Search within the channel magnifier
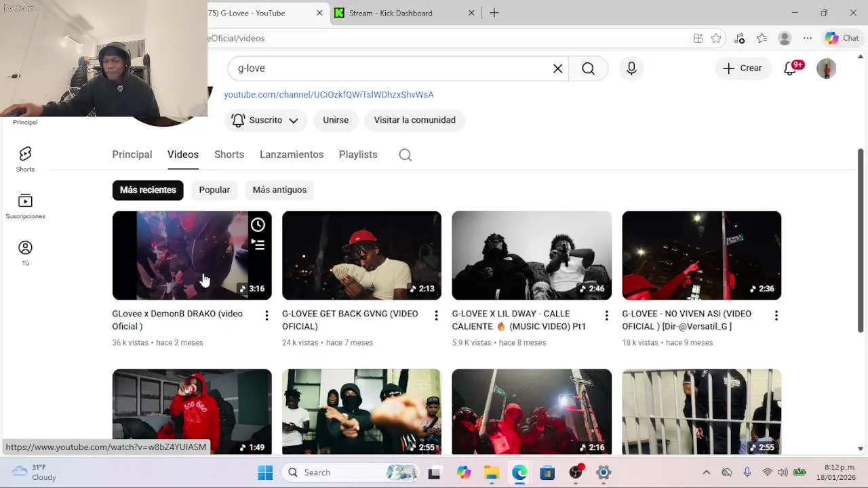Viewport: 868px width, 488px height. point(406,155)
